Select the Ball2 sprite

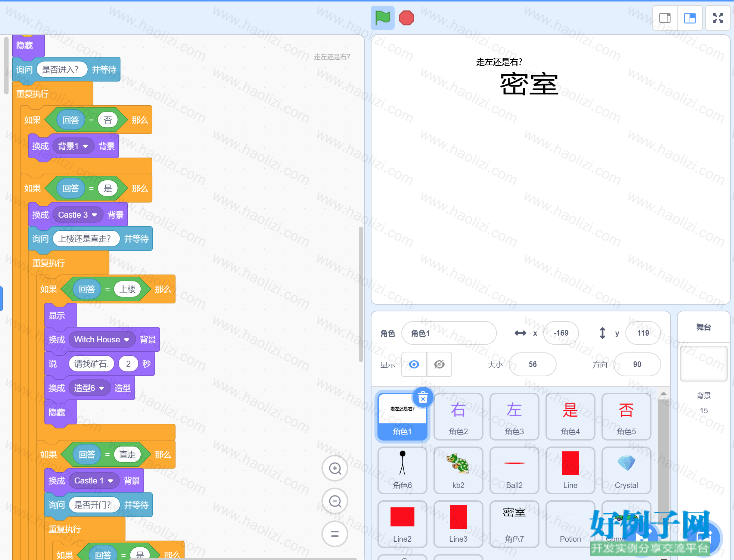coord(514,470)
